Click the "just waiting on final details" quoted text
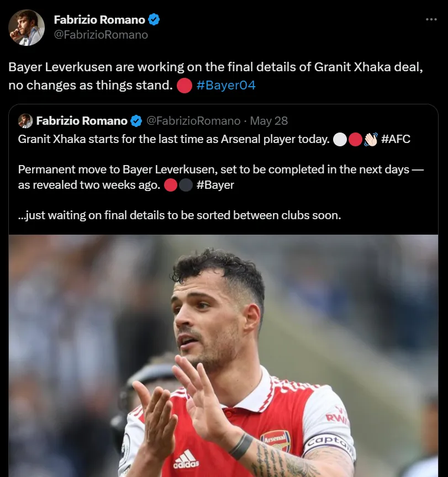The height and width of the screenshot is (477, 448). (180, 215)
